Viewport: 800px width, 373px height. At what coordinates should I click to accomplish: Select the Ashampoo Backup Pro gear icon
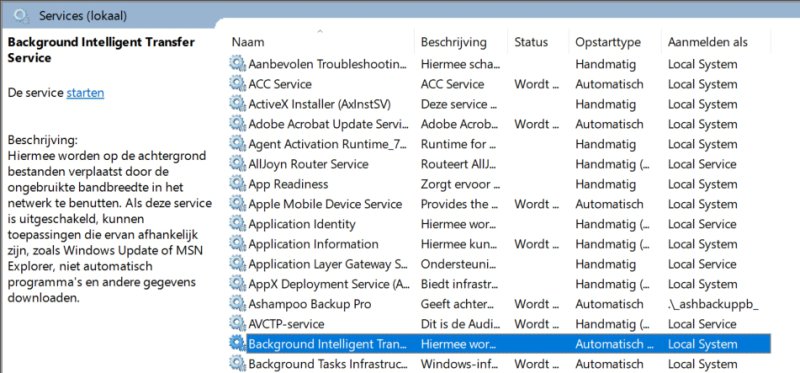click(x=237, y=304)
